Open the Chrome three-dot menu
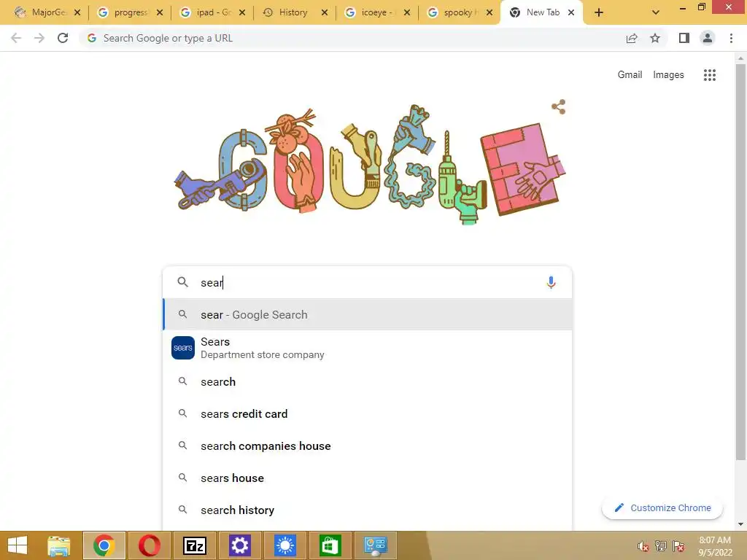This screenshot has height=560, width=747. (731, 38)
